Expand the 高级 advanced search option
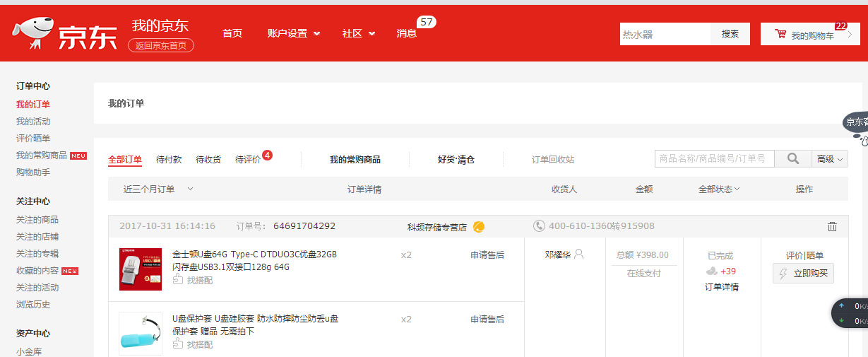The width and height of the screenshot is (868, 357). 830,159
